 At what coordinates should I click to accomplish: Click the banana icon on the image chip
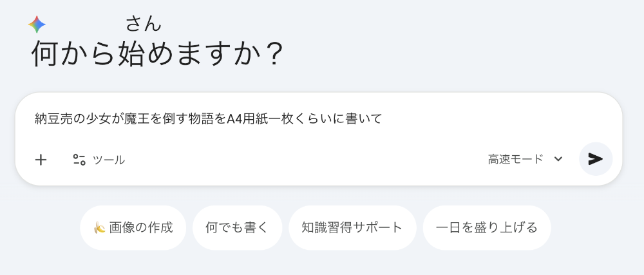[99, 227]
